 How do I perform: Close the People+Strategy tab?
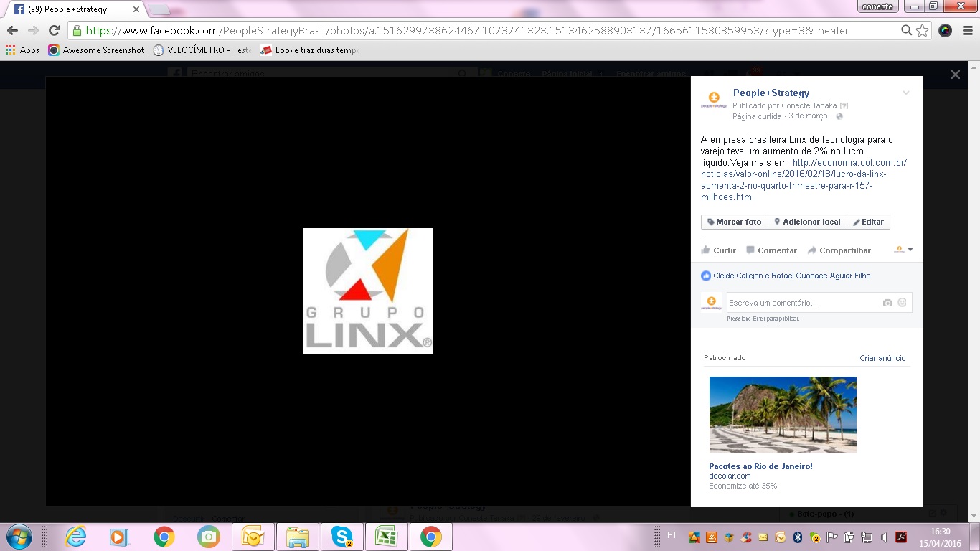pyautogui.click(x=136, y=9)
